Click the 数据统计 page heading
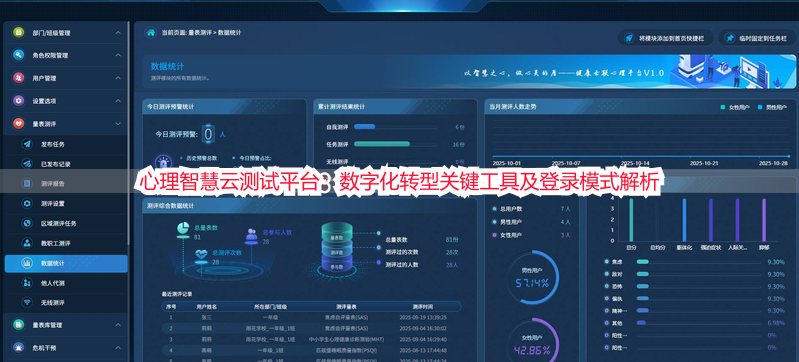Screen dimensions: 799x362 167,67
